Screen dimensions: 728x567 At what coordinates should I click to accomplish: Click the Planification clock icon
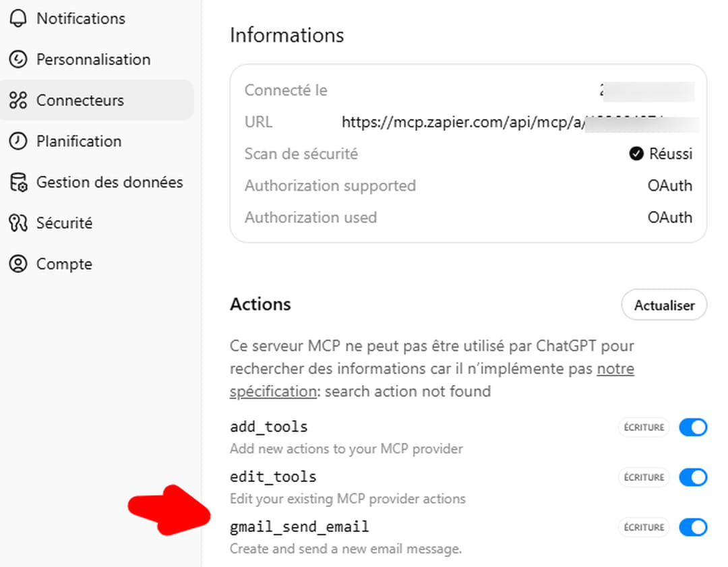[x=18, y=142]
